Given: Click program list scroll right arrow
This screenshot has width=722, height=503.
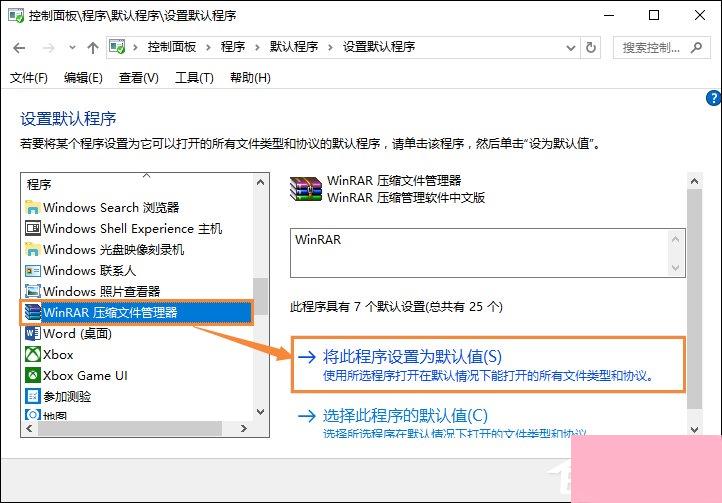Looking at the screenshot, I should 244,428.
